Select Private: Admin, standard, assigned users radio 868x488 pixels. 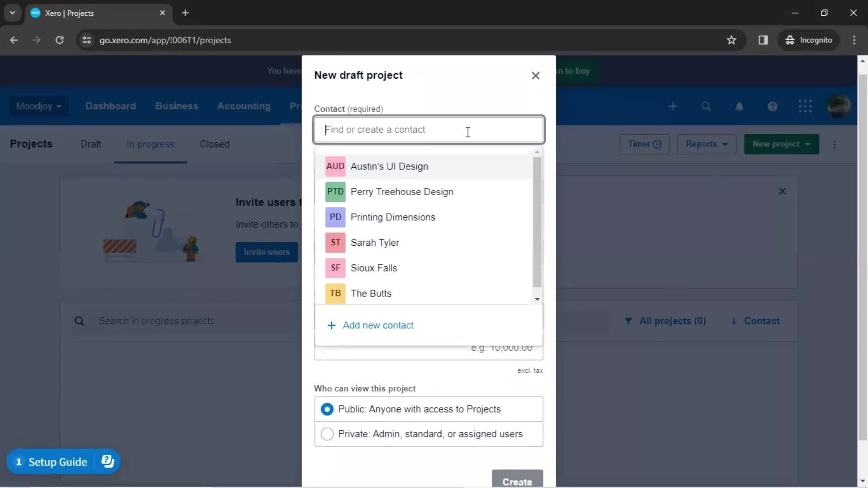point(327,434)
